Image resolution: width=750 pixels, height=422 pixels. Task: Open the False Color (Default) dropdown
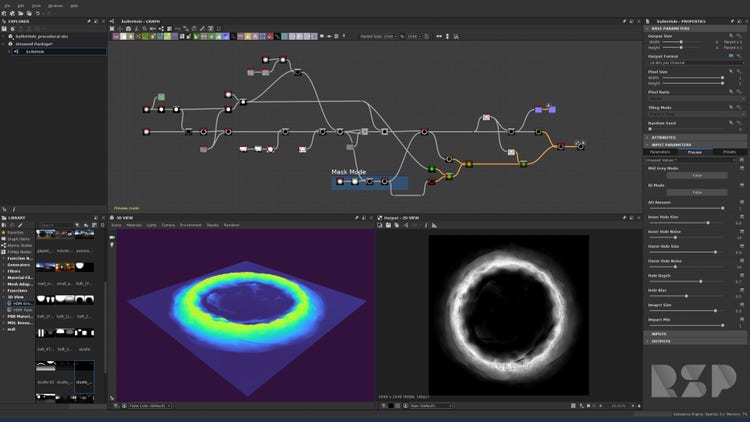point(150,406)
